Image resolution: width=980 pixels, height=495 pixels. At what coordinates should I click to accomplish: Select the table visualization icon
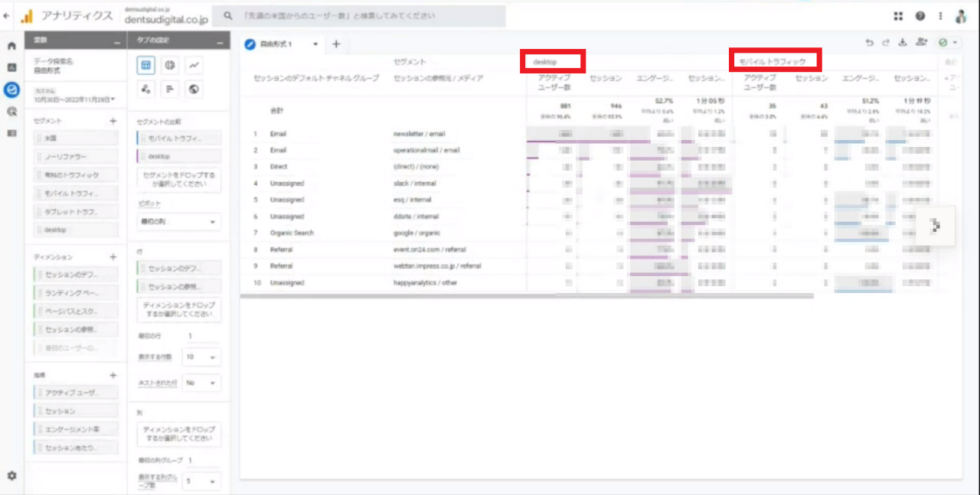pos(146,66)
